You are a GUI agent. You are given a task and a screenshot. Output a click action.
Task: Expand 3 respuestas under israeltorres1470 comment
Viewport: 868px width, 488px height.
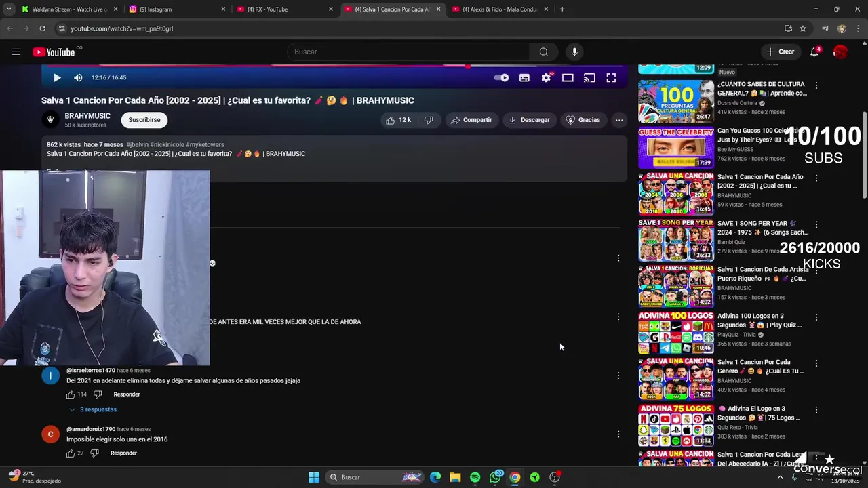tap(93, 409)
